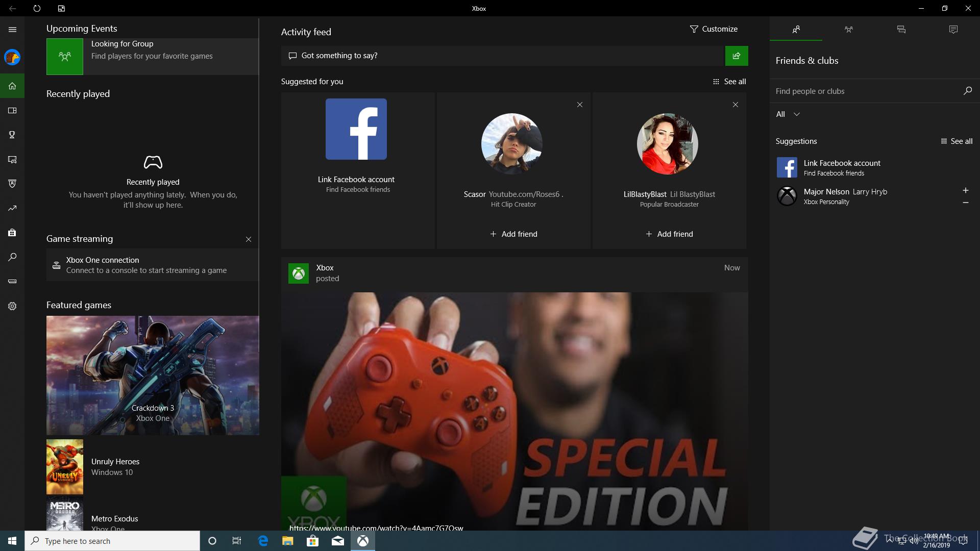Open Microsoft Store from taskbar
The width and height of the screenshot is (980, 551).
coord(313,541)
